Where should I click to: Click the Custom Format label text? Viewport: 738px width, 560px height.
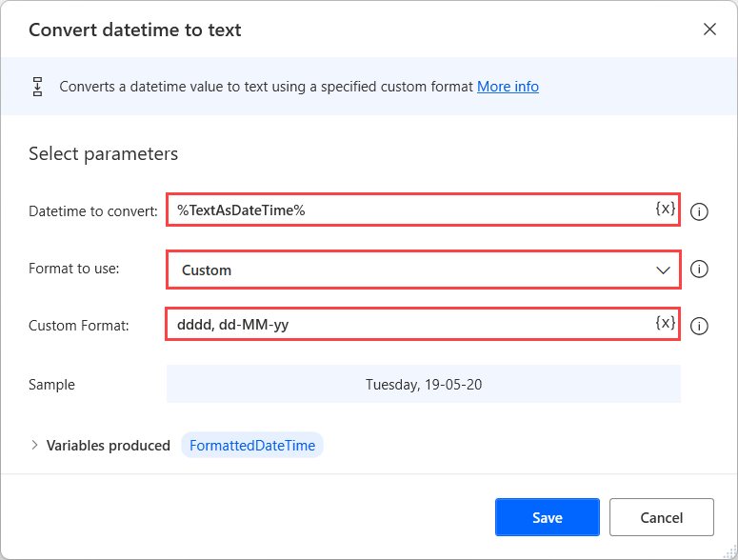79,326
